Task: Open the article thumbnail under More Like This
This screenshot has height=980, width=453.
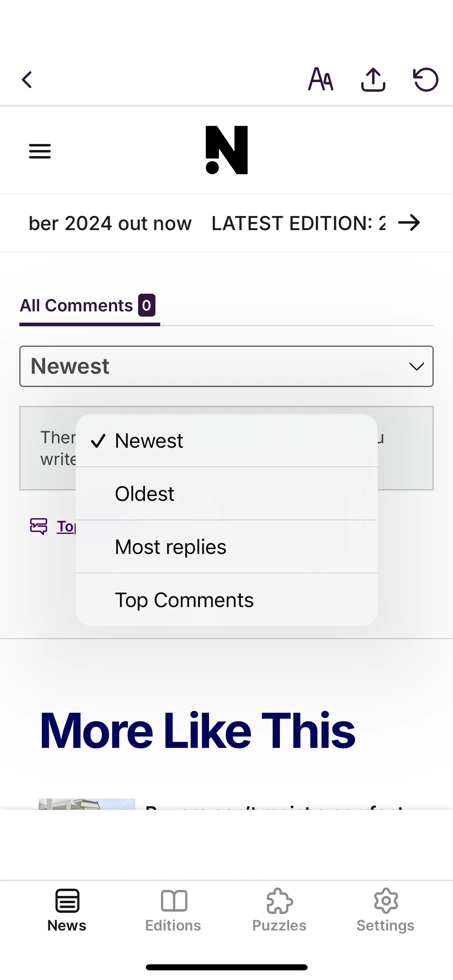Action: (87, 804)
